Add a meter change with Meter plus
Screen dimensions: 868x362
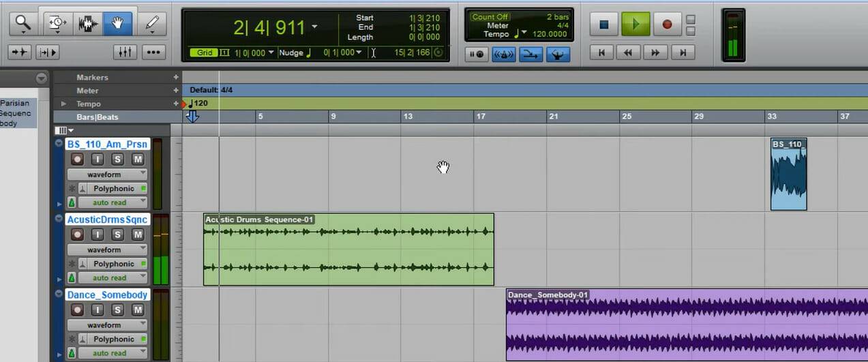click(x=176, y=91)
